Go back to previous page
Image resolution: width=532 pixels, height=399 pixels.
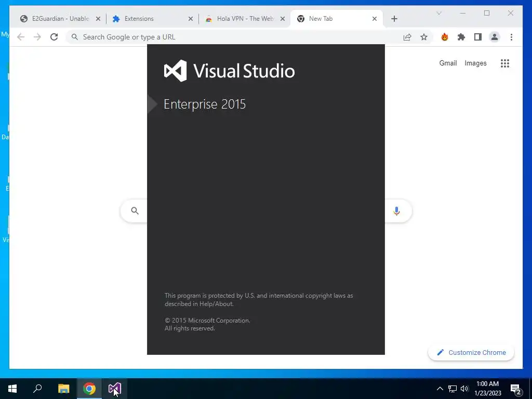(21, 37)
